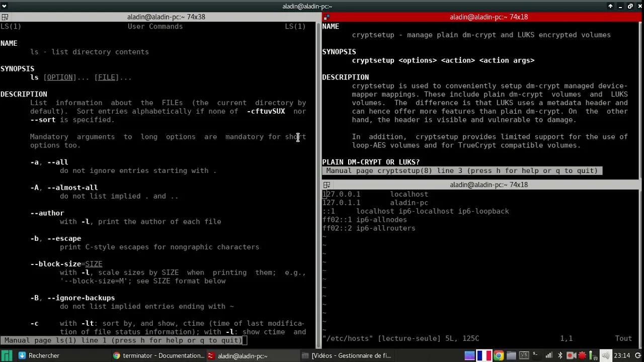
Task: Click the screen recorder camera tray icon
Action: click(x=571, y=355)
